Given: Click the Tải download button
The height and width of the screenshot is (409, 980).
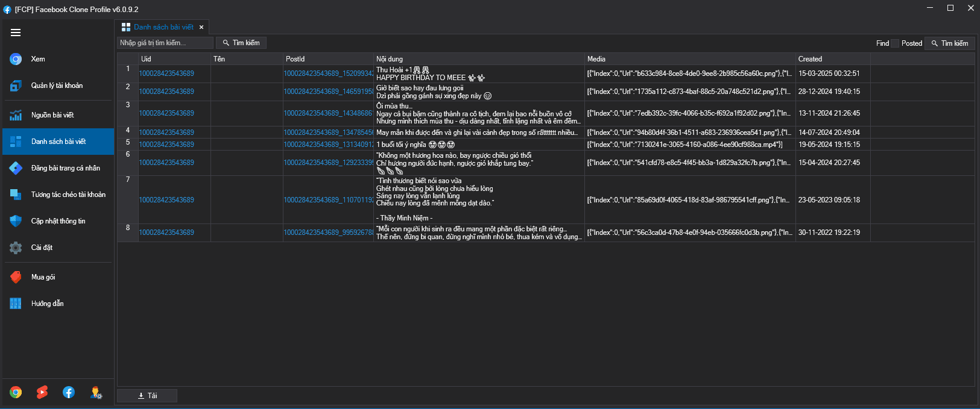Looking at the screenshot, I should click(x=147, y=396).
